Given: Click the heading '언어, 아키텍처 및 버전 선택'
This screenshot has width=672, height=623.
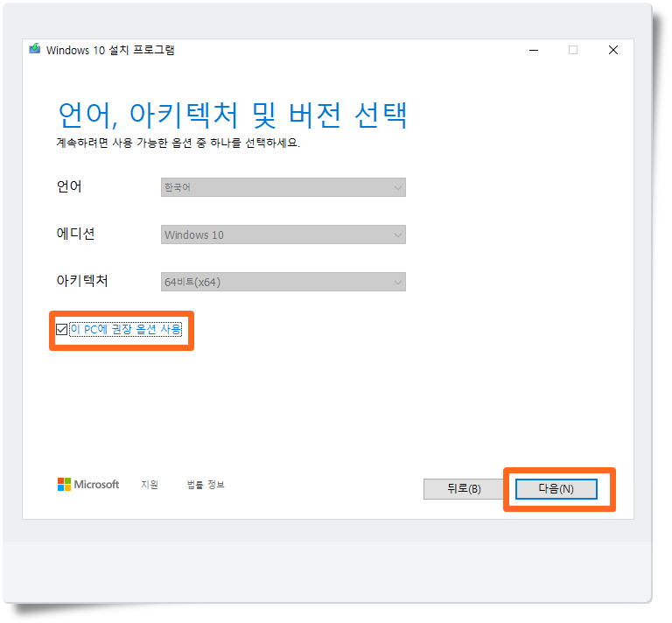Looking at the screenshot, I should pyautogui.click(x=232, y=115).
